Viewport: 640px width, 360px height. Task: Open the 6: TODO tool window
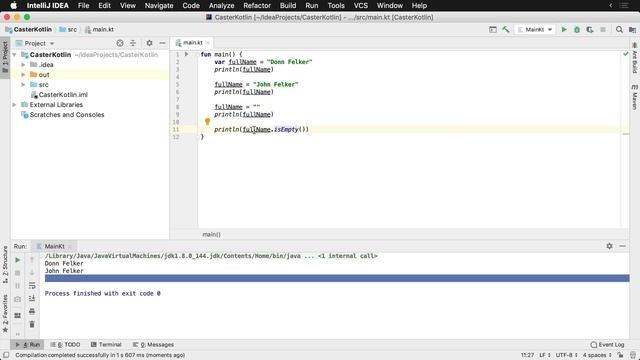(65, 344)
